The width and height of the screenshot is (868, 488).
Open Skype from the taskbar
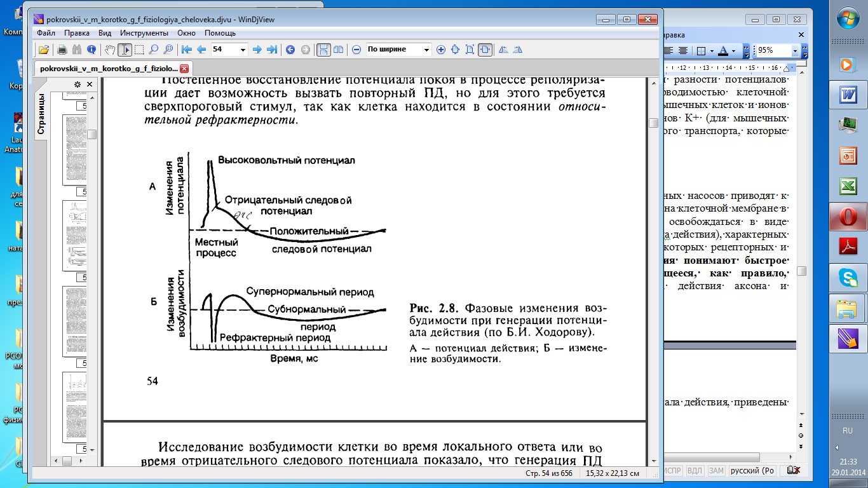pyautogui.click(x=847, y=277)
